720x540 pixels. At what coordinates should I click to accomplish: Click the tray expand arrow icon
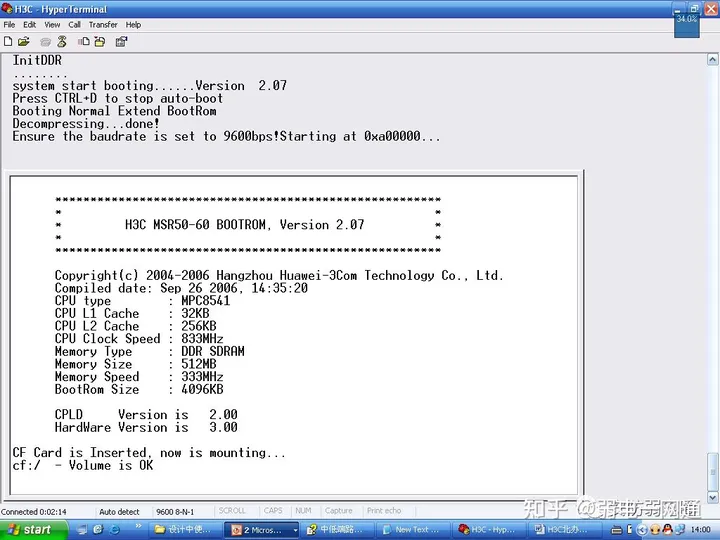tap(642, 530)
